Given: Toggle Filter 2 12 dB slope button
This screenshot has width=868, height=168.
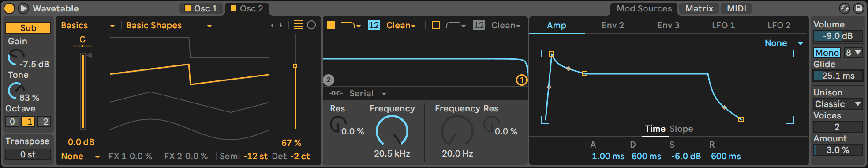Looking at the screenshot, I should [x=479, y=25].
